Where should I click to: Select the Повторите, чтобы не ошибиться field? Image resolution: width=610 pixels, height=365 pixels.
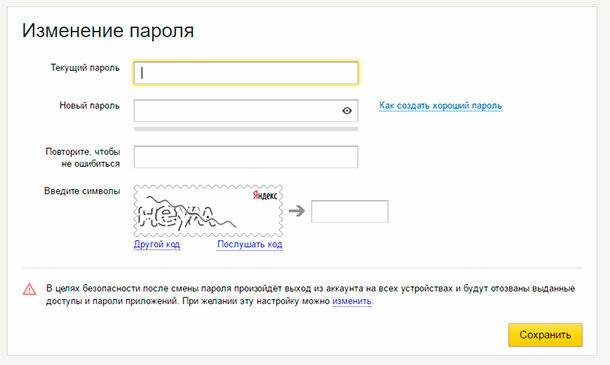click(x=246, y=157)
